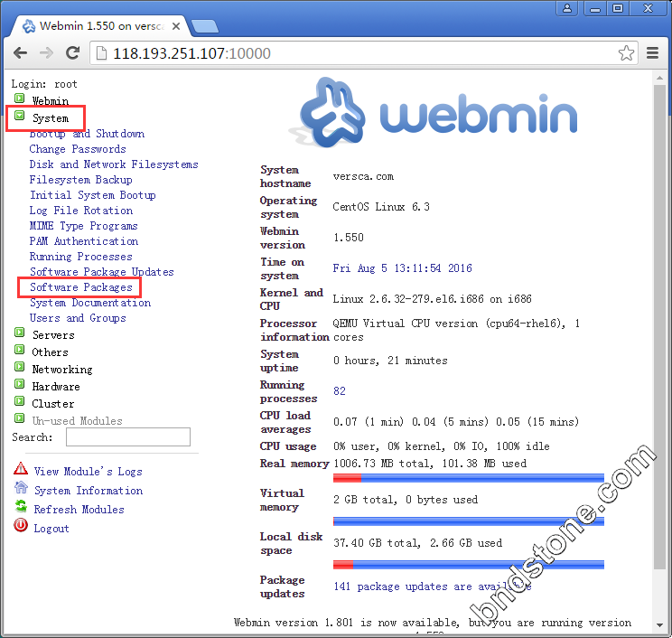Screen dimensions: 672x638
Task: Open MIME Type Programs link
Action: [84, 226]
